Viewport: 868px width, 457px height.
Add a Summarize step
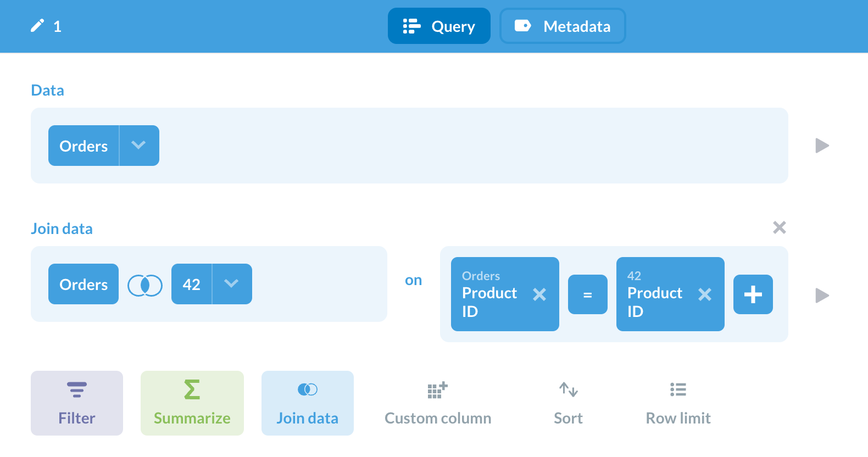click(192, 403)
